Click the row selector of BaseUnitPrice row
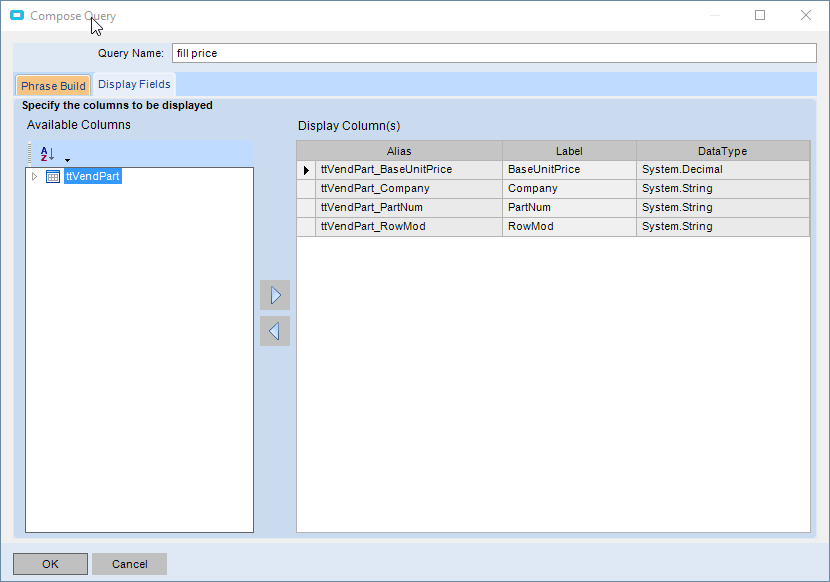 click(306, 170)
